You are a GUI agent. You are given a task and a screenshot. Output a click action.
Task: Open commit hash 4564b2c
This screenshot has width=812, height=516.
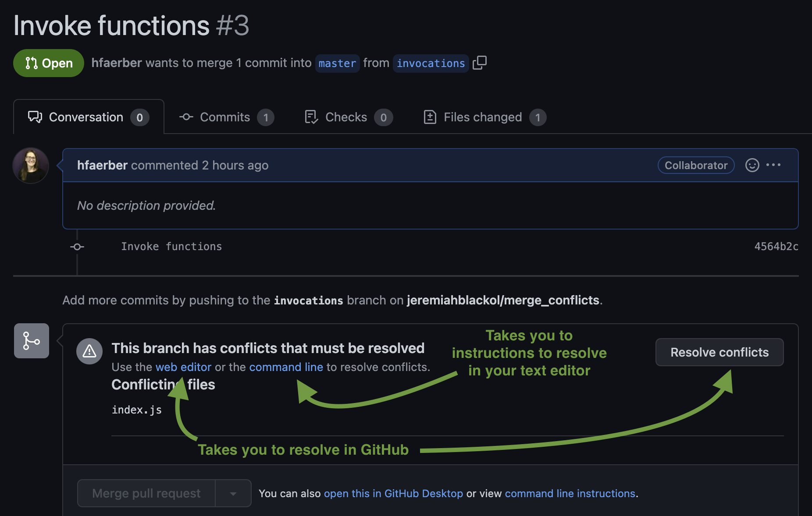[x=776, y=247]
